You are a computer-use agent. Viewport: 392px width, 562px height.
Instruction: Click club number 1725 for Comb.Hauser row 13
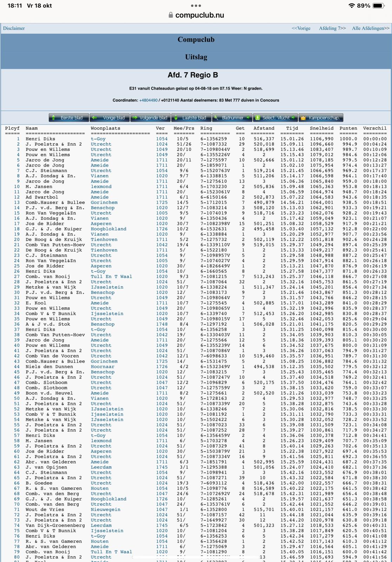click(162, 202)
